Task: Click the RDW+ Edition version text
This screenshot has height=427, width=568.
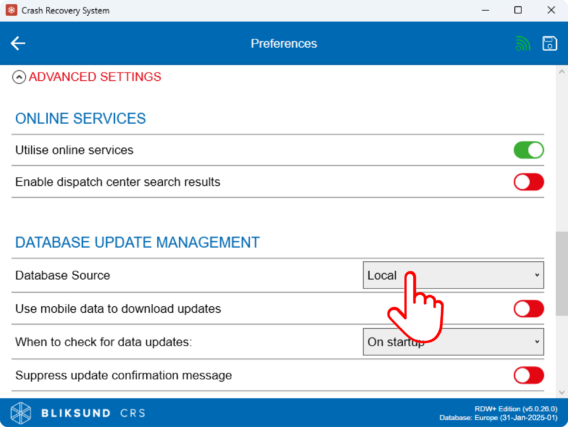Action: click(x=516, y=409)
